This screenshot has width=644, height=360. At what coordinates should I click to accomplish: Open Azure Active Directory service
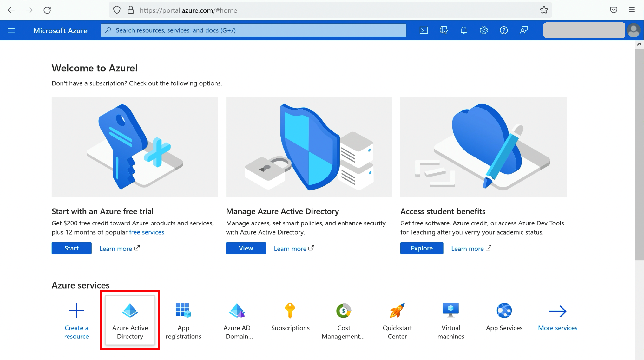pos(130,320)
